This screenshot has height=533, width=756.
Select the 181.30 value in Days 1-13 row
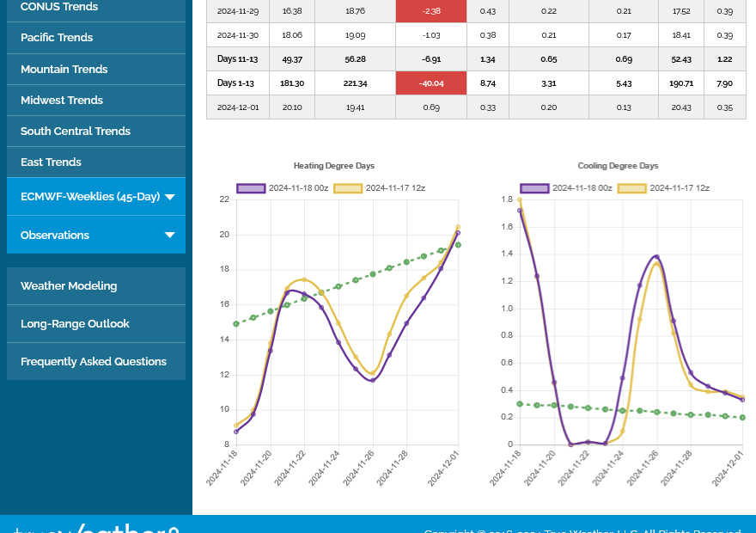coord(292,83)
